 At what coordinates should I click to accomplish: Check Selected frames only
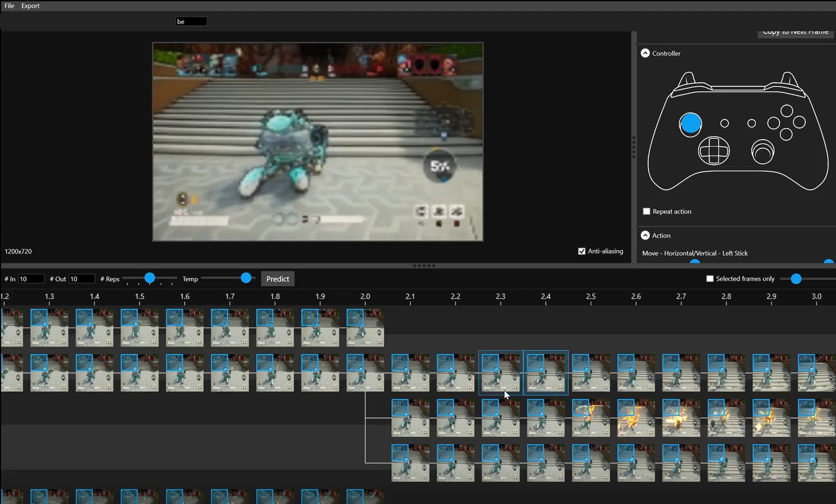point(710,278)
